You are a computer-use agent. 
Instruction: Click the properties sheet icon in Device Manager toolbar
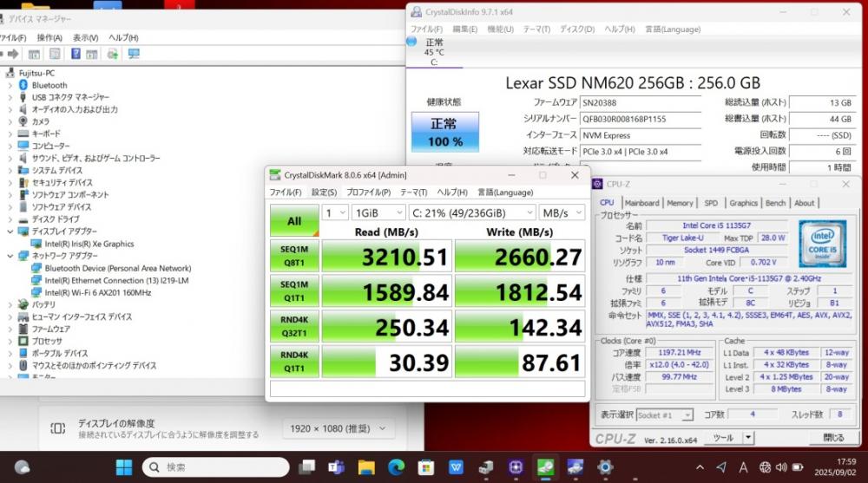[x=55, y=54]
